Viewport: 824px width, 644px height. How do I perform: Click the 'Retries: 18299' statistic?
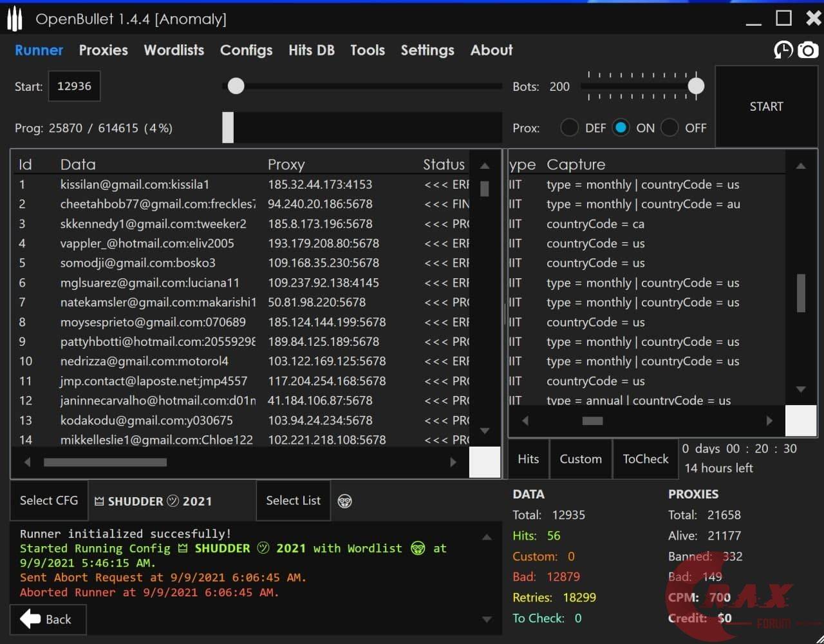tap(554, 597)
